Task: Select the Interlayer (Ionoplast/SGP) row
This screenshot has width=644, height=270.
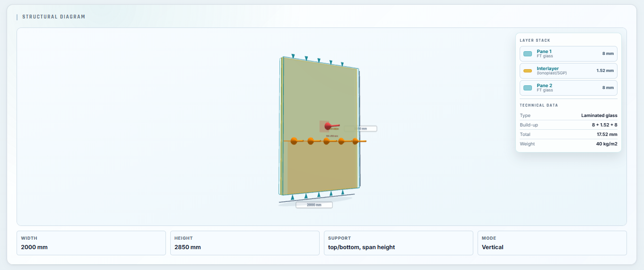Action: click(x=568, y=71)
